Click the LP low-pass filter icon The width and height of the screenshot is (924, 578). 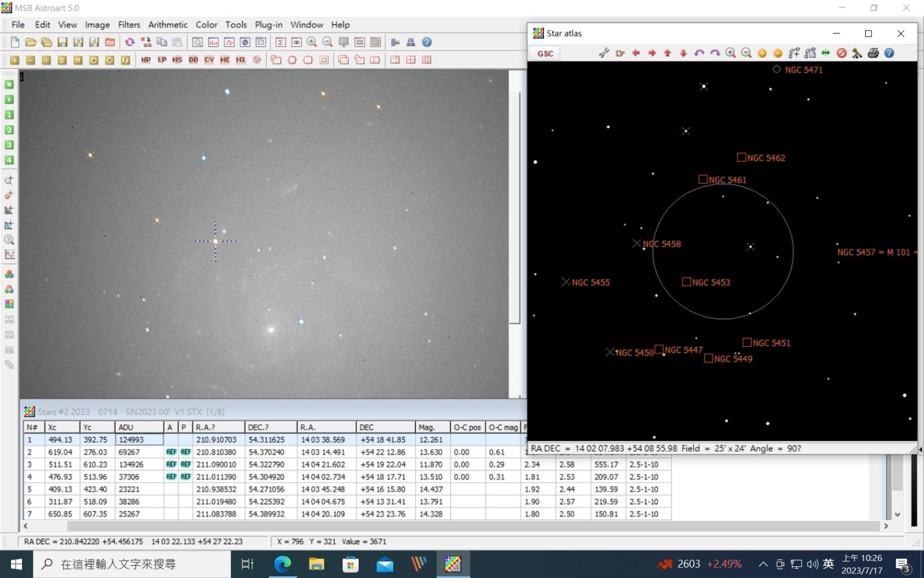pos(162,60)
